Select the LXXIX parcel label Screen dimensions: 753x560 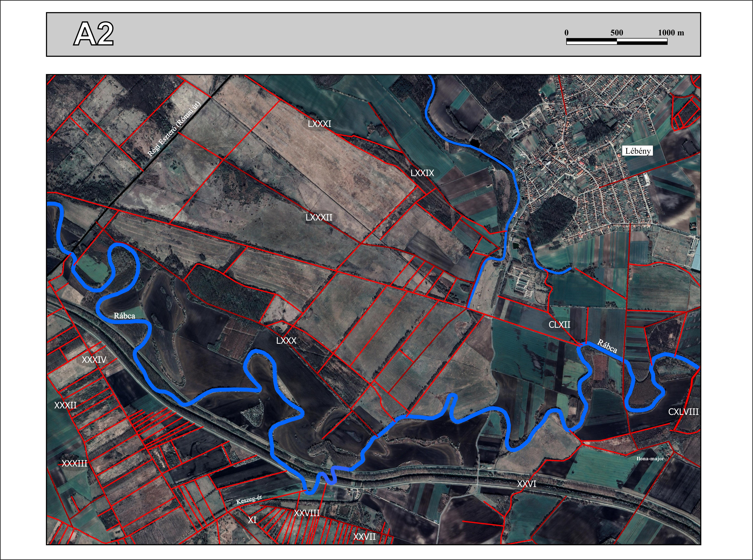click(422, 173)
